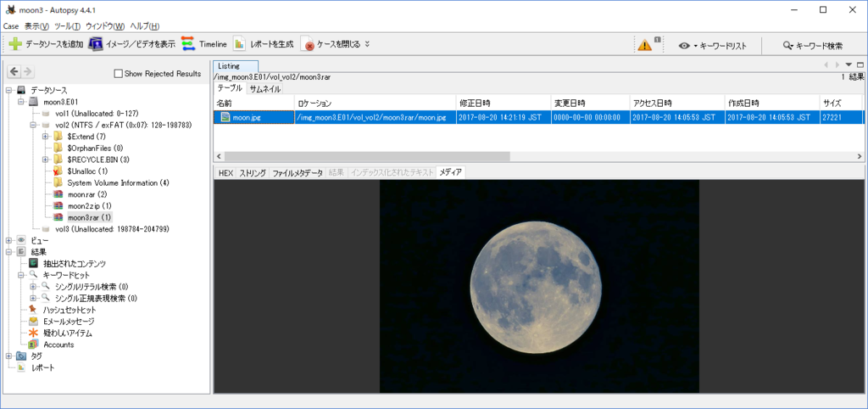868x409 pixels.
Task: Select the moon.rar (2) archive
Action: (87, 194)
